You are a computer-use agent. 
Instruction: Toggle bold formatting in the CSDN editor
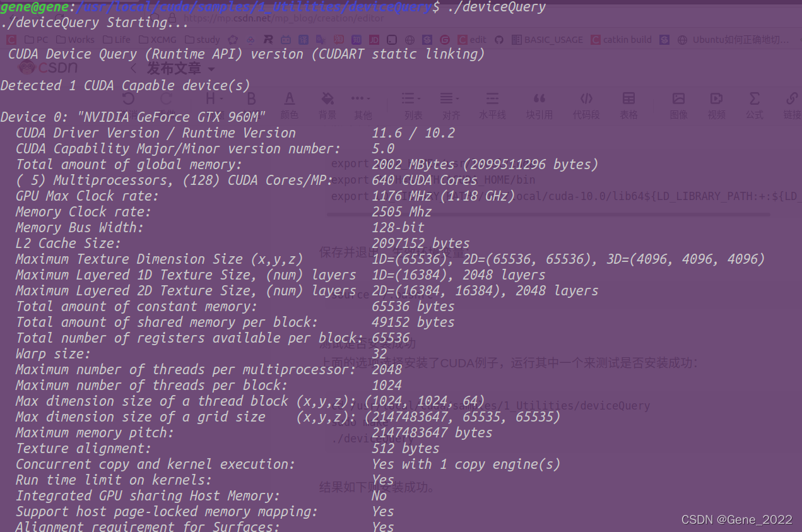point(251,99)
